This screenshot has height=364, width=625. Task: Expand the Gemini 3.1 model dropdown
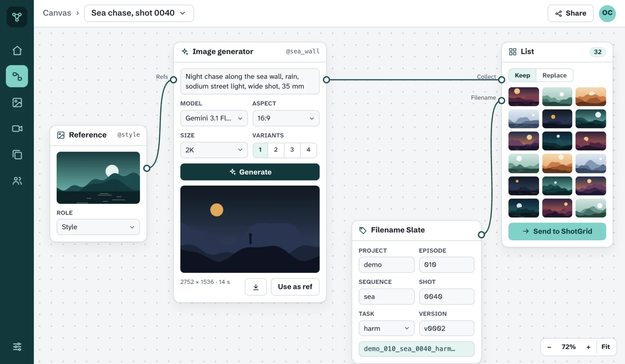(214, 118)
